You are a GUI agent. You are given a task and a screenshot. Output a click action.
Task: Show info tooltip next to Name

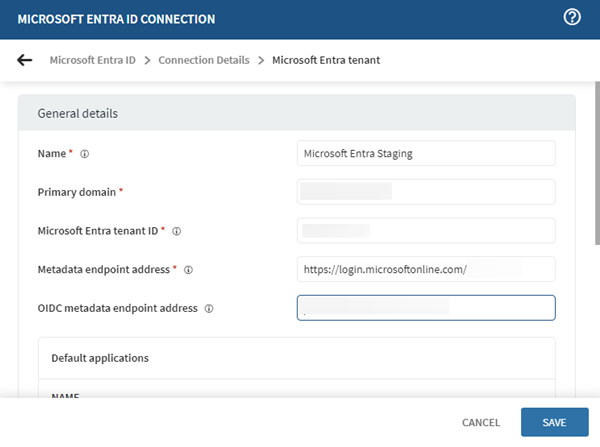pos(85,154)
